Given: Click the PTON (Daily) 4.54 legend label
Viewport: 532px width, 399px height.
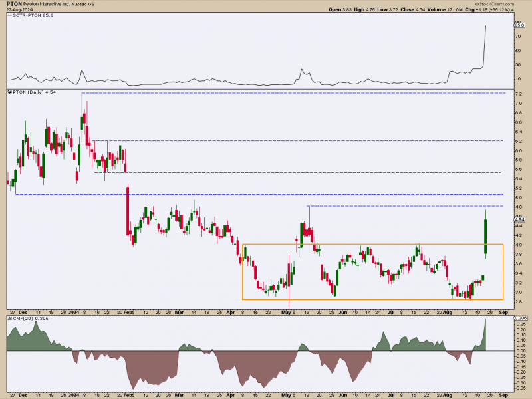Looking at the screenshot, I should 35,92.
